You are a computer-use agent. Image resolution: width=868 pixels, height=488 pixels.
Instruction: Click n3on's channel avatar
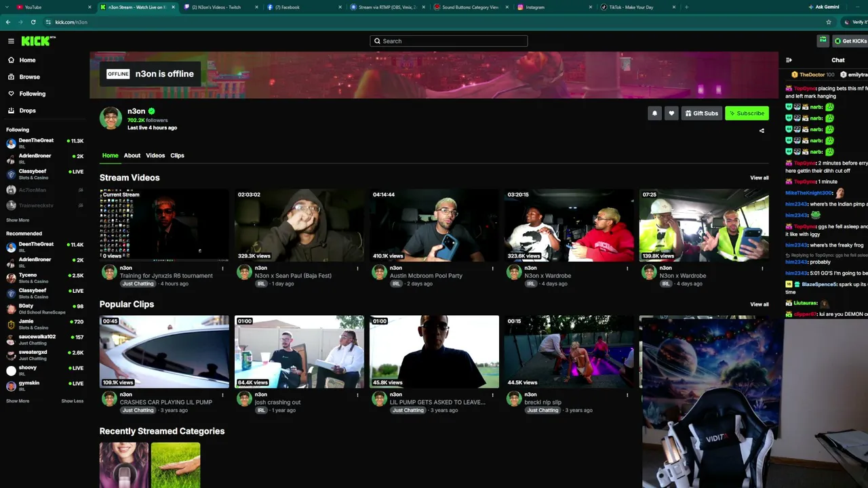coord(111,118)
